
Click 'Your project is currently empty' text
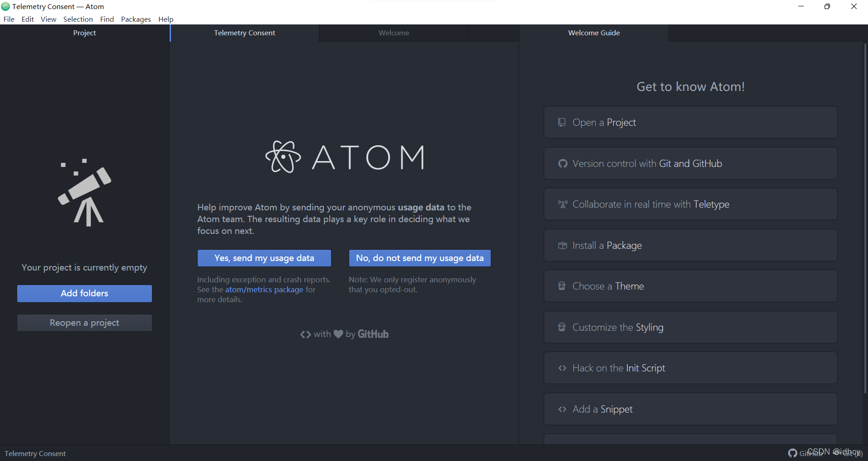coord(85,267)
